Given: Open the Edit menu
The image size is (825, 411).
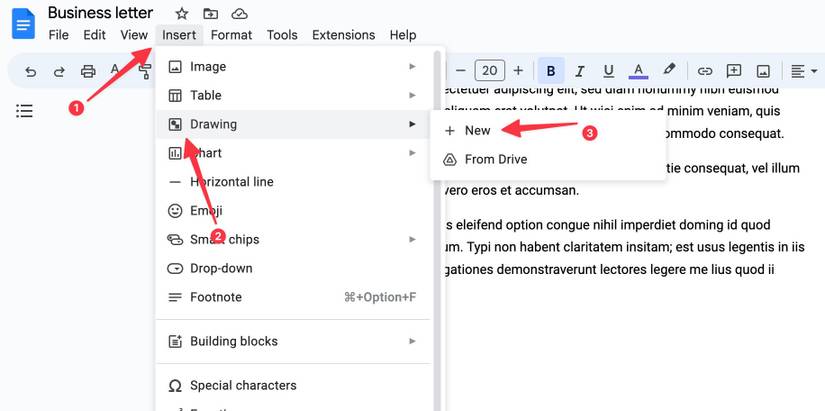Looking at the screenshot, I should (x=95, y=35).
